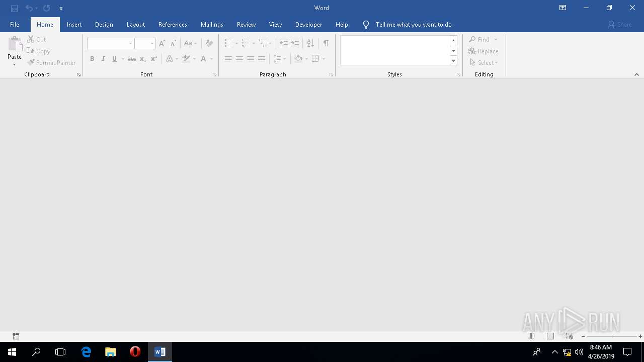Image resolution: width=644 pixels, height=362 pixels.
Task: Open Paragraph settings dialog launcher
Action: point(331,74)
